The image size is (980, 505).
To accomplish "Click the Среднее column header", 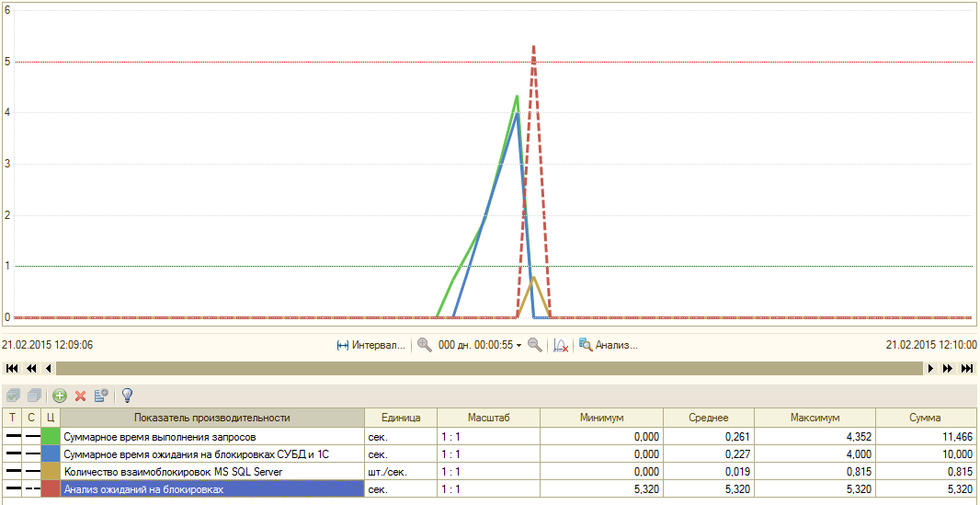I will 709,418.
